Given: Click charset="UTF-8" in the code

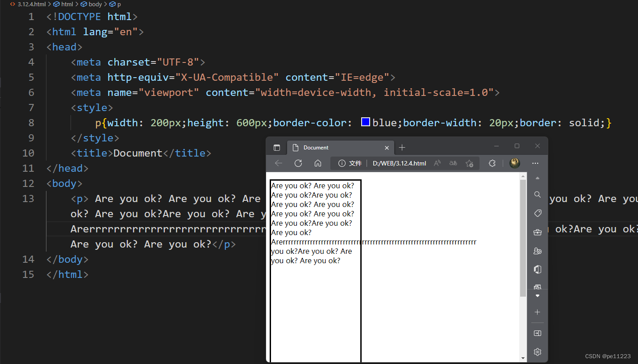Looking at the screenshot, I should pos(153,62).
